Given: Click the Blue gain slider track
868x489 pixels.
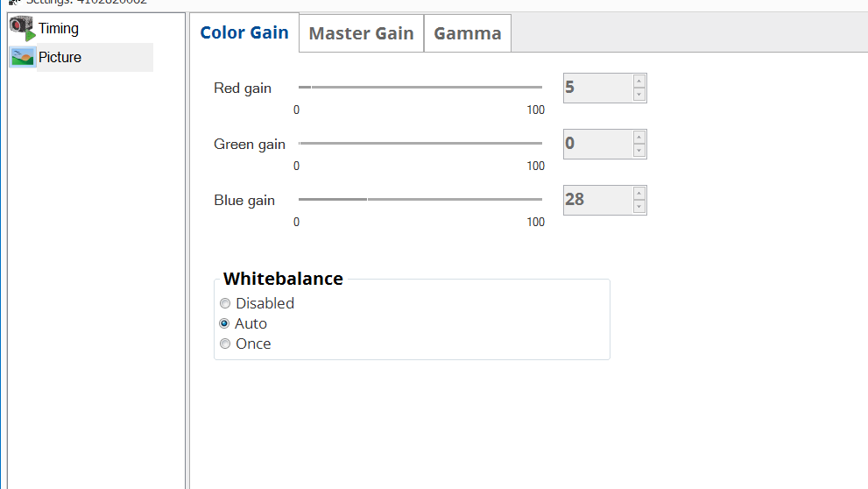Looking at the screenshot, I should pyautogui.click(x=420, y=200).
